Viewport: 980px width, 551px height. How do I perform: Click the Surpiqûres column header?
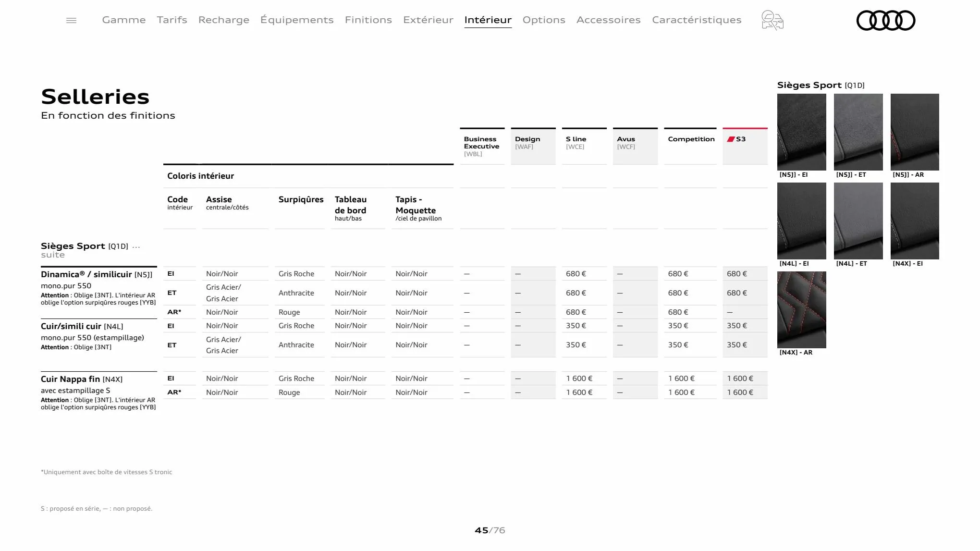pos(301,199)
